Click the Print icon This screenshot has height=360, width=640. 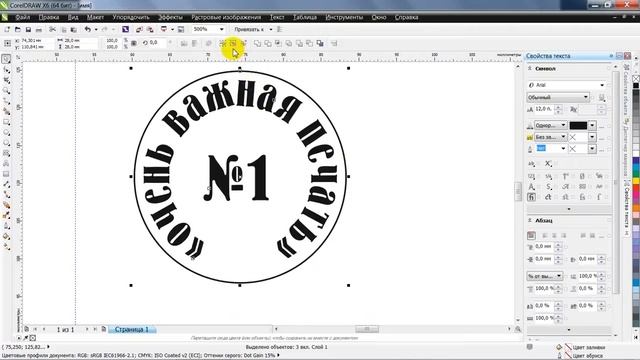[39, 29]
